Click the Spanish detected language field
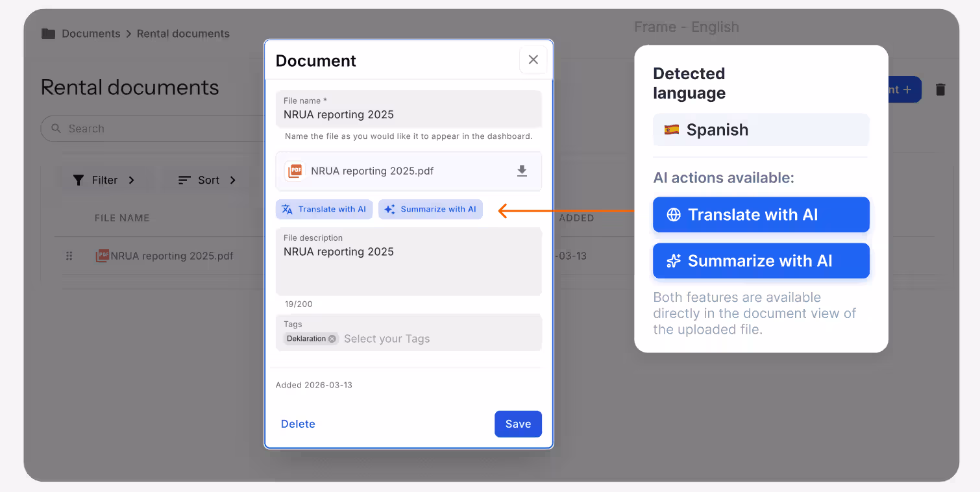This screenshot has width=980, height=492. click(761, 130)
